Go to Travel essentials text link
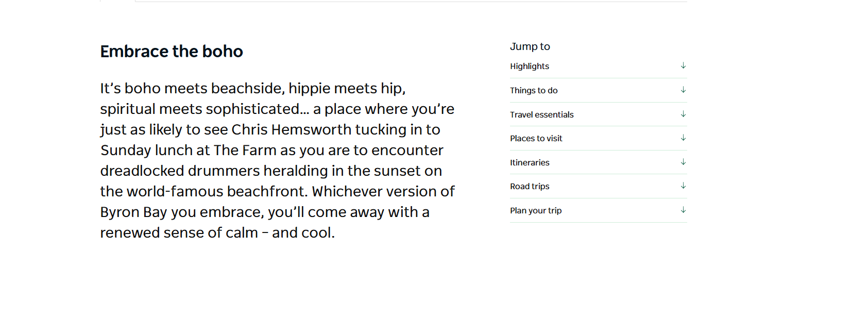Viewport: 868px width, 317px height. click(x=542, y=114)
